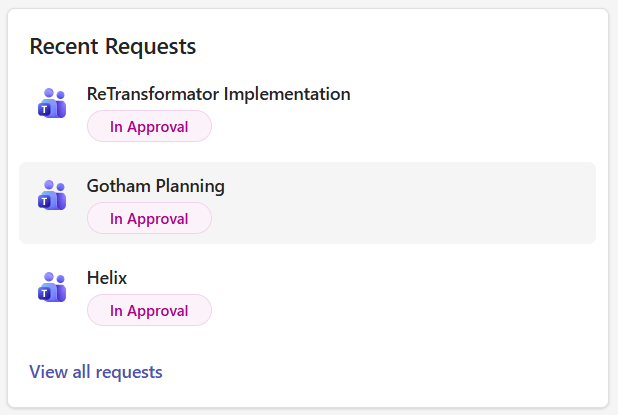The height and width of the screenshot is (415, 618).
Task: Click the word requests in the bottom link
Action: pos(129,373)
